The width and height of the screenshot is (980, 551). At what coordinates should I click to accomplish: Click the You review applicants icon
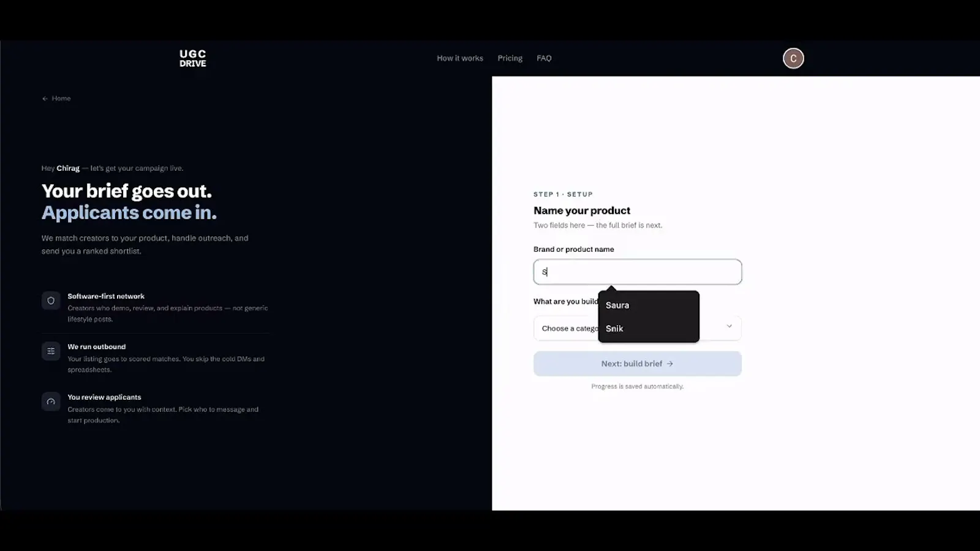51,402
